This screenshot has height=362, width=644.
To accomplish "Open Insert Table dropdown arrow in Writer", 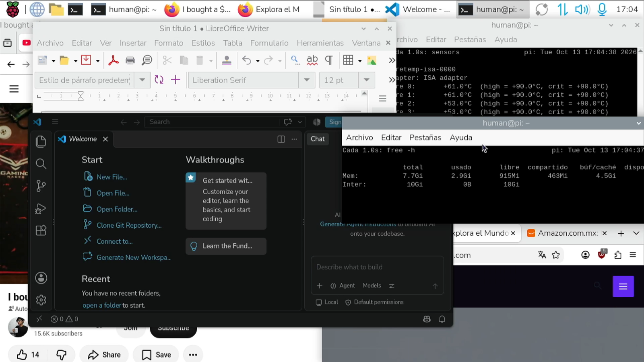I will pyautogui.click(x=360, y=61).
